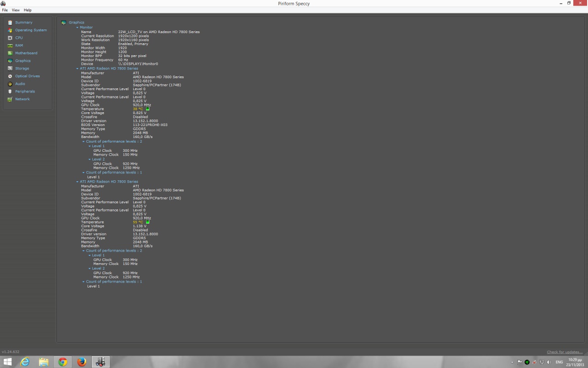Collapse the first ATI AMD Radeon HD 7800 node
The height and width of the screenshot is (368, 588).
pyautogui.click(x=78, y=69)
